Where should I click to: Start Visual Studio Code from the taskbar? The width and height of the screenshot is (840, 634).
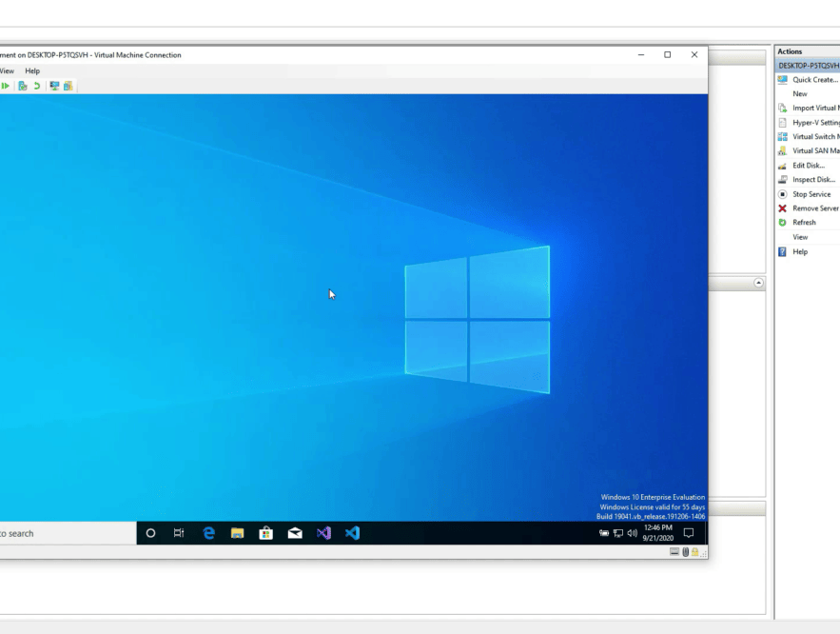[352, 533]
